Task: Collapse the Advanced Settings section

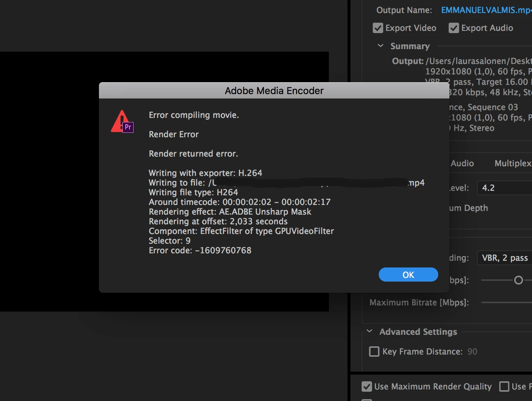Action: point(369,331)
